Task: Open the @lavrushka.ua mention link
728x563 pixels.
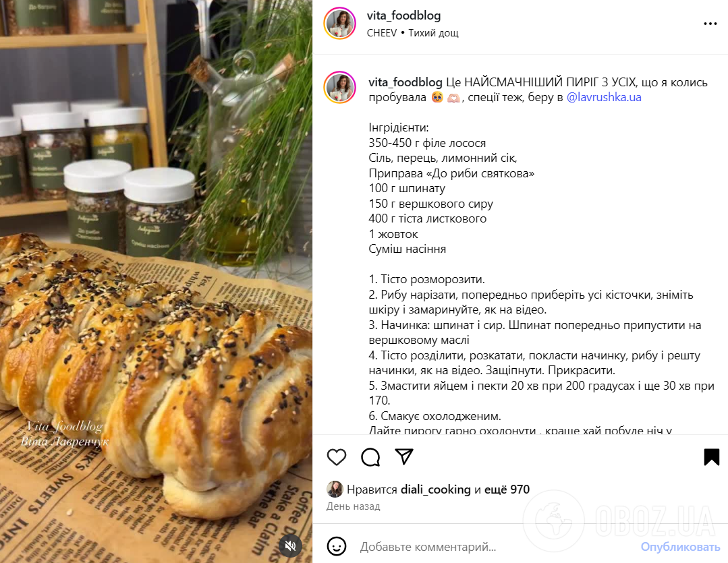Action: pyautogui.click(x=604, y=97)
